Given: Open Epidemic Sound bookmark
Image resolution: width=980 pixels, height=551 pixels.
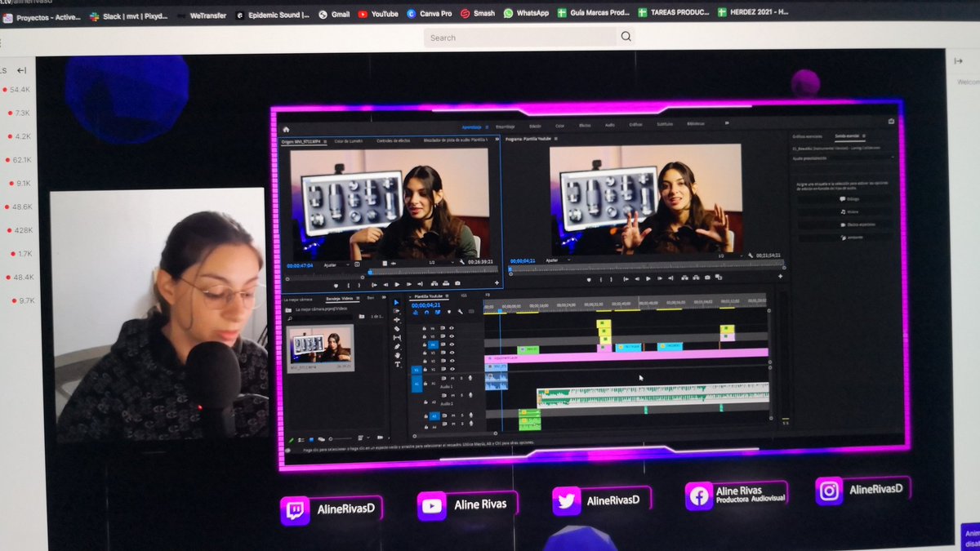Looking at the screenshot, I should [273, 15].
